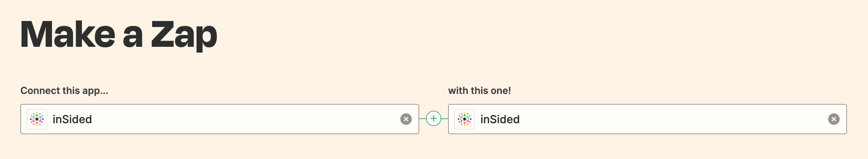Remove inSided from the "with this one!" field
Screen dimensions: 868x159
click(x=834, y=119)
